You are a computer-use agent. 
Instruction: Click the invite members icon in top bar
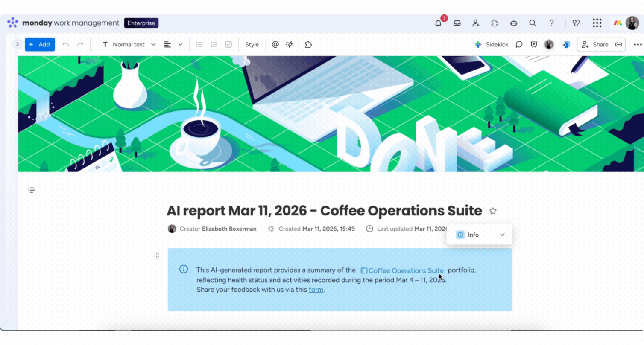pos(476,23)
